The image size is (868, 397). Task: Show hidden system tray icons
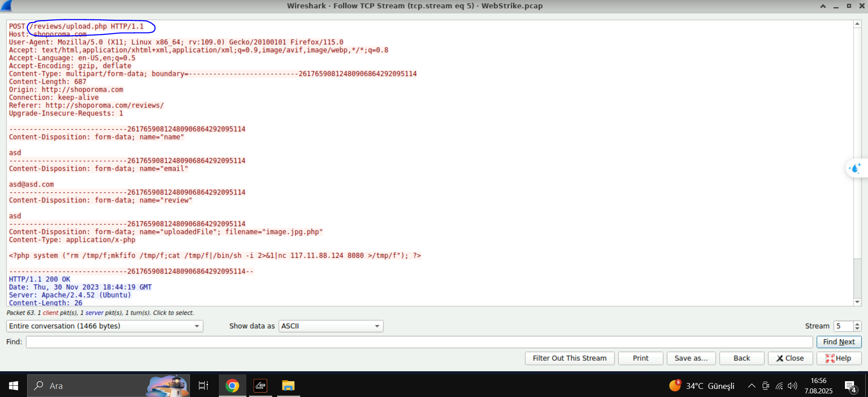click(751, 386)
